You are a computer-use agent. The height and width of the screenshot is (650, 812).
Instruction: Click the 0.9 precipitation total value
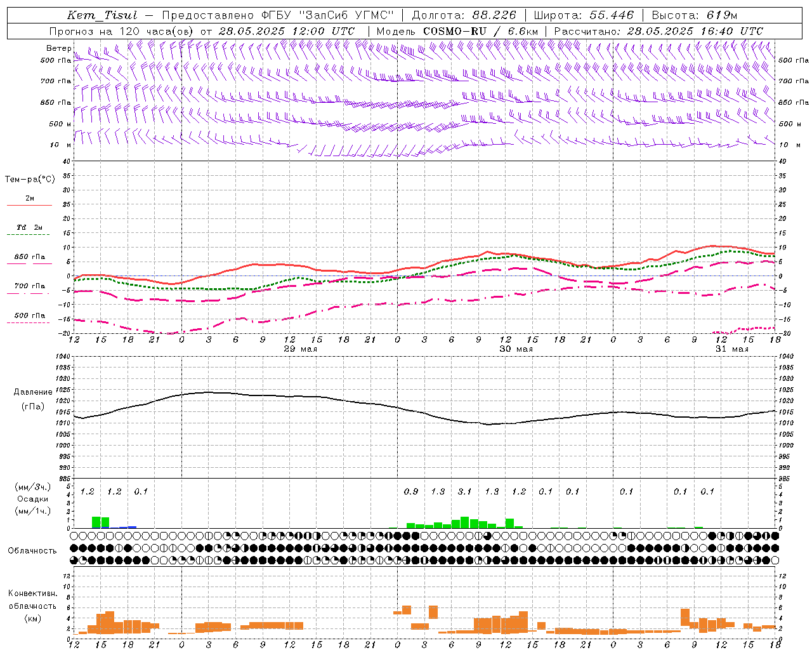point(411,491)
